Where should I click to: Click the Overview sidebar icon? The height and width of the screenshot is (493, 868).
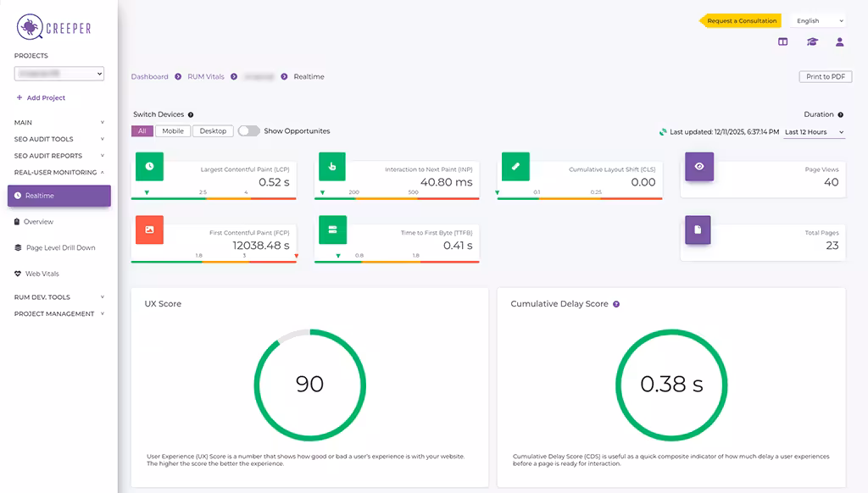coord(19,221)
